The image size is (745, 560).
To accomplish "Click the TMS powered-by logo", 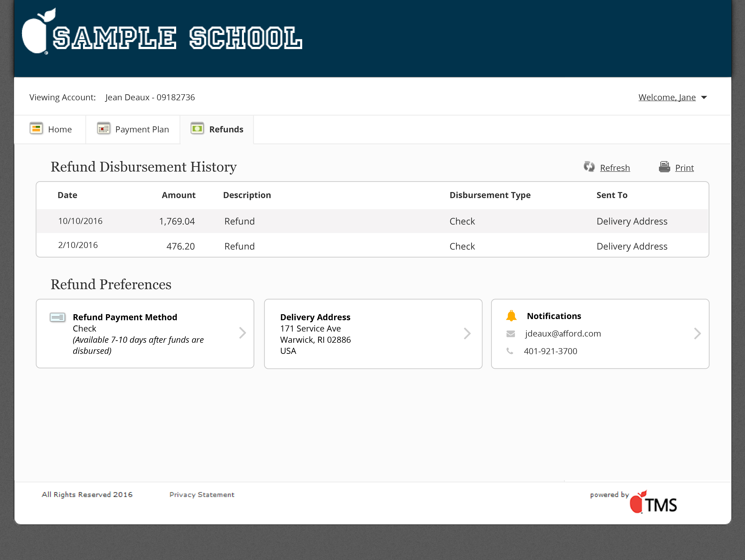I will pos(653,503).
